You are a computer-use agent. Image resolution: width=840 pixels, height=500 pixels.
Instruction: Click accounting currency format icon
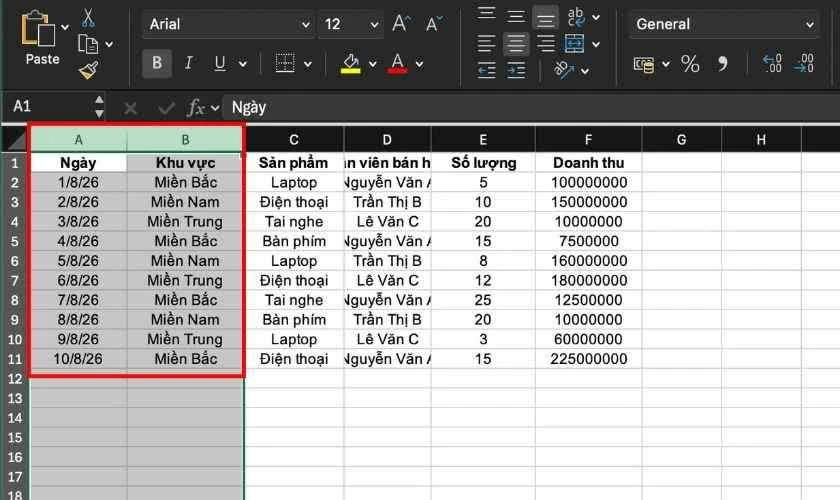click(x=643, y=64)
